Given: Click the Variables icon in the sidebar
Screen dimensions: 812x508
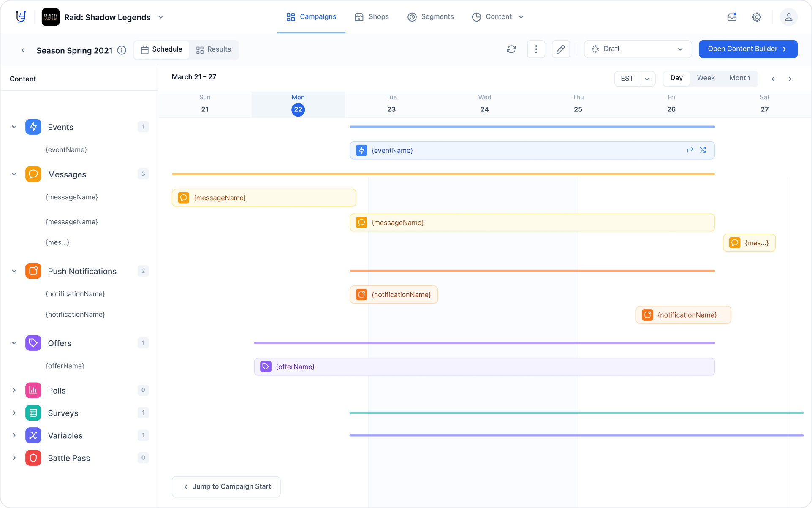Looking at the screenshot, I should click(33, 435).
